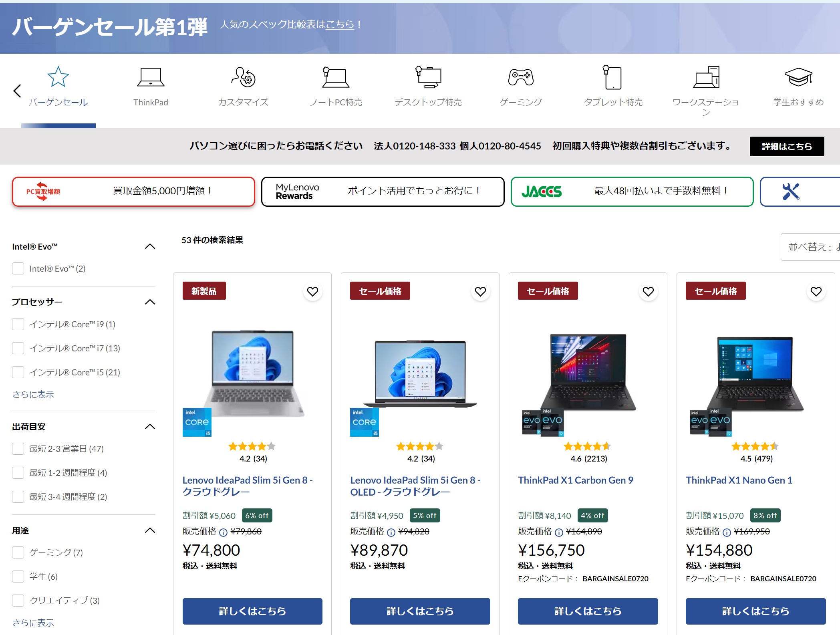Click 詳しくはこちら for ThinkPad X1 Nano Gen 1

pyautogui.click(x=756, y=611)
